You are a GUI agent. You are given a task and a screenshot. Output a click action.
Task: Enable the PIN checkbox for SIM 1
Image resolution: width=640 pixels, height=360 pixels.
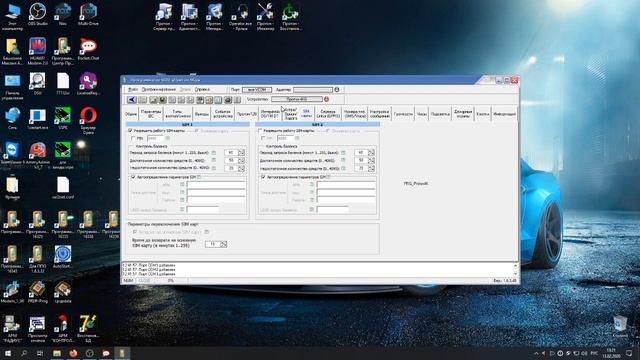tap(133, 138)
